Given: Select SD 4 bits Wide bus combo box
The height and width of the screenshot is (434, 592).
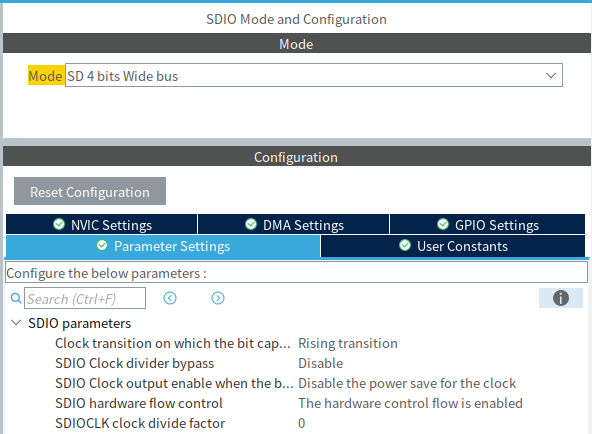Looking at the screenshot, I should [x=314, y=75].
